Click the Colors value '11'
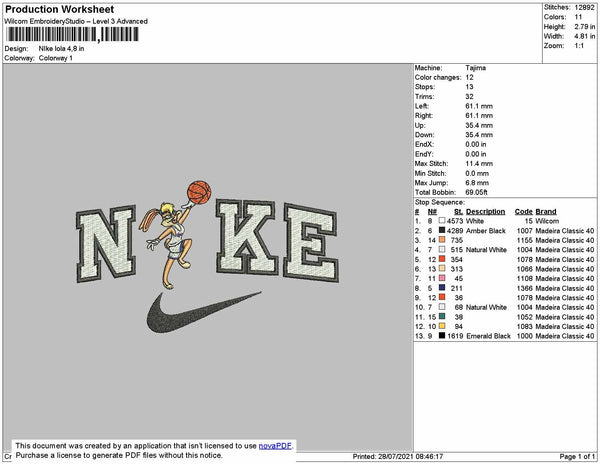 578,17
